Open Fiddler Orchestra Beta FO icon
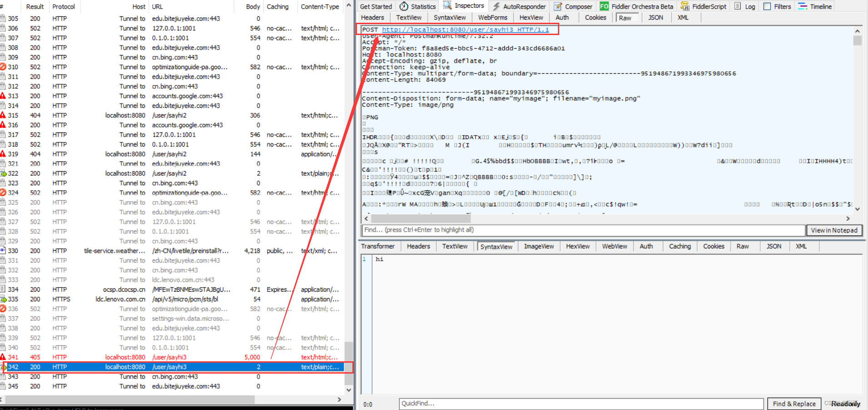This screenshot has width=868, height=410. point(604,6)
